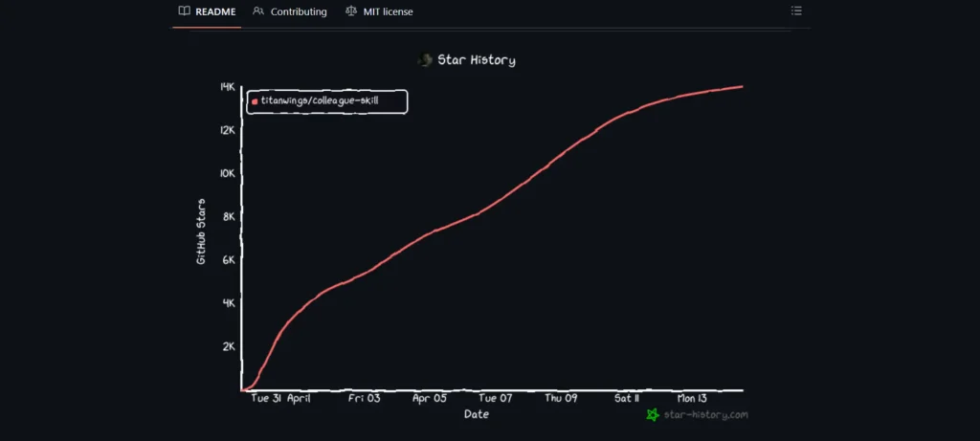Screen dimensions: 980x441
Task: Click the 2K label on the y-axis
Action: [228, 346]
